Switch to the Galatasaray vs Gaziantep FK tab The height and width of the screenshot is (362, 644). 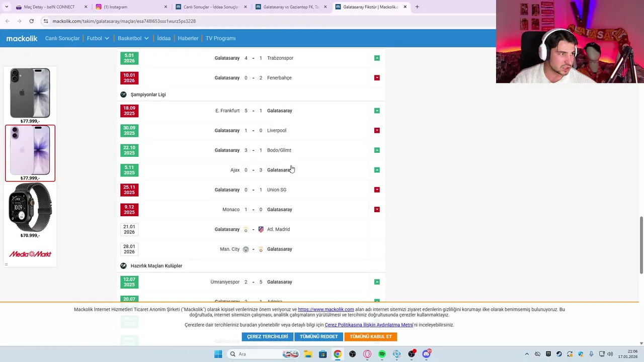292,7
